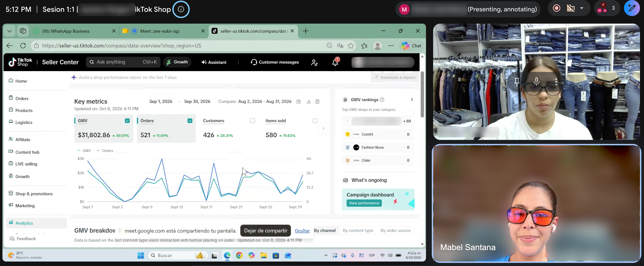The height and width of the screenshot is (266, 644).
Task: Open favorites list icon
Action: click(364, 46)
